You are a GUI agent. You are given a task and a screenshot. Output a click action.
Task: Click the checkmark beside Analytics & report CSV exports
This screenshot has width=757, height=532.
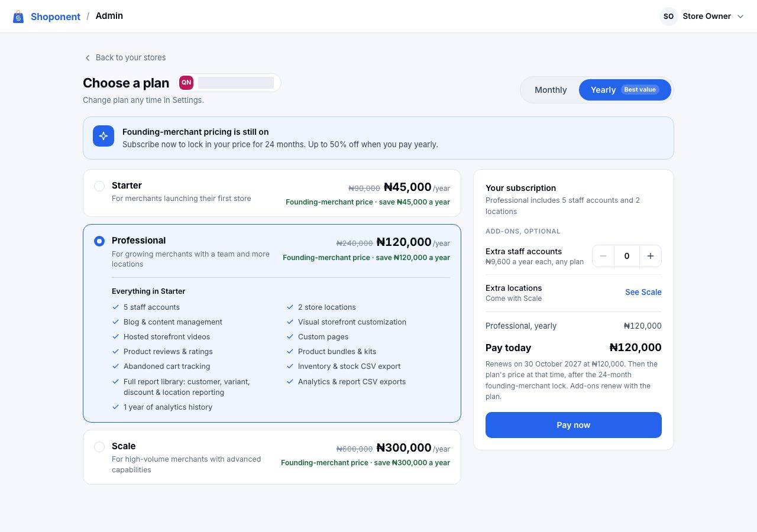[x=290, y=382]
